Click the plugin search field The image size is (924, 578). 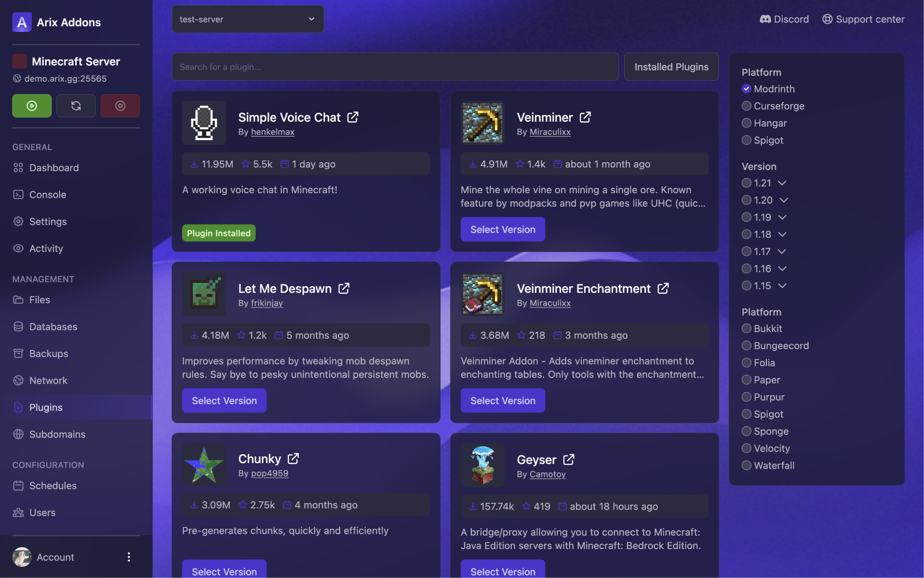point(395,67)
